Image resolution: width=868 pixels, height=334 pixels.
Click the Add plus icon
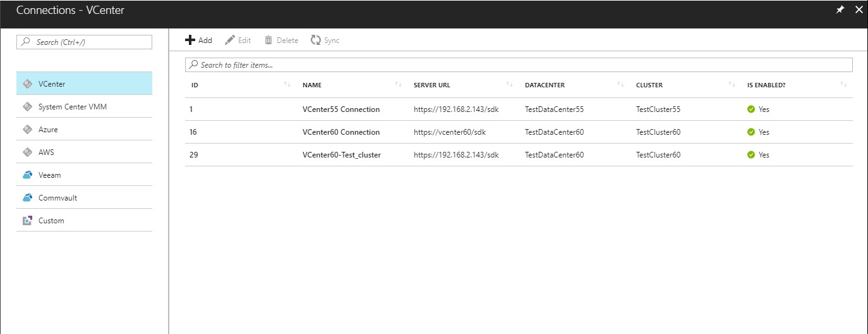click(190, 40)
